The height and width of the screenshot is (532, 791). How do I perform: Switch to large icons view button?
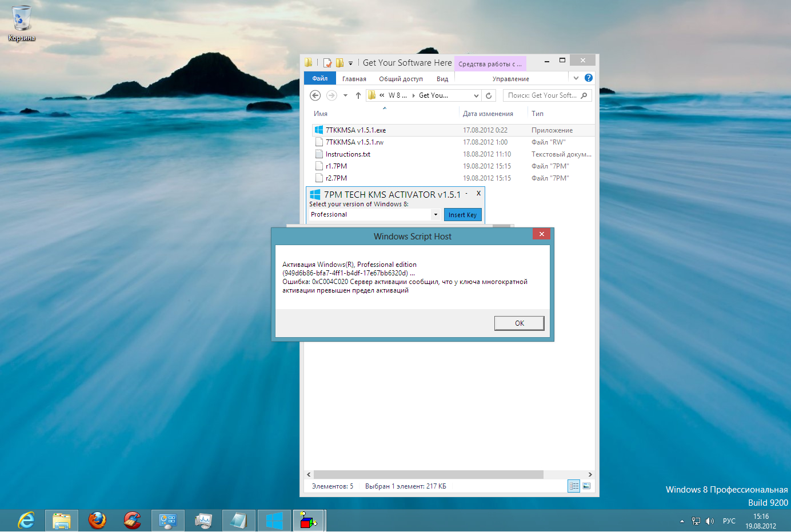click(586, 486)
